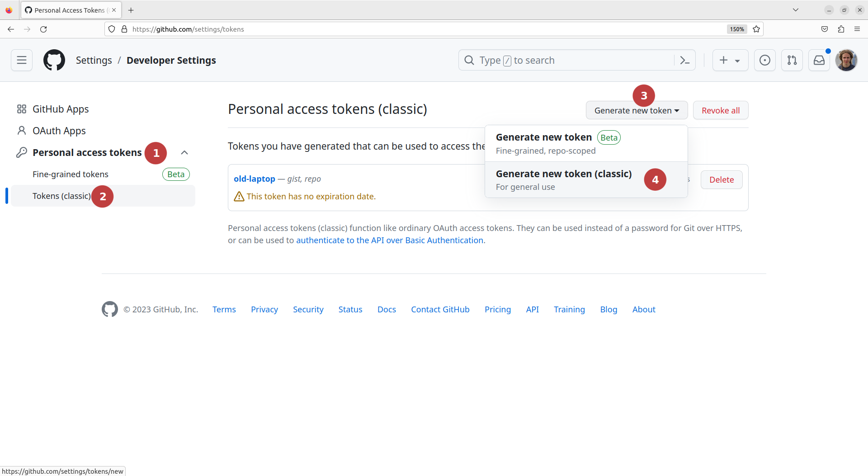Click the Revoke all button
This screenshot has height=476, width=868.
(721, 110)
